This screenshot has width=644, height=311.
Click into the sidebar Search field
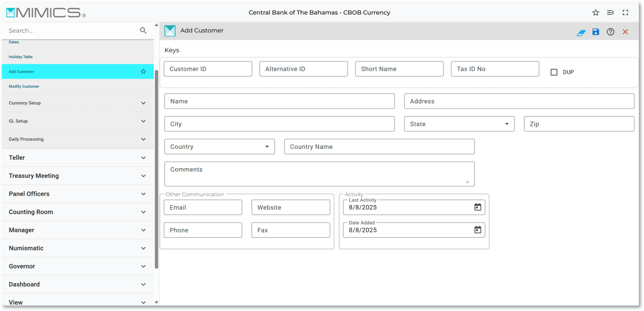(x=72, y=31)
